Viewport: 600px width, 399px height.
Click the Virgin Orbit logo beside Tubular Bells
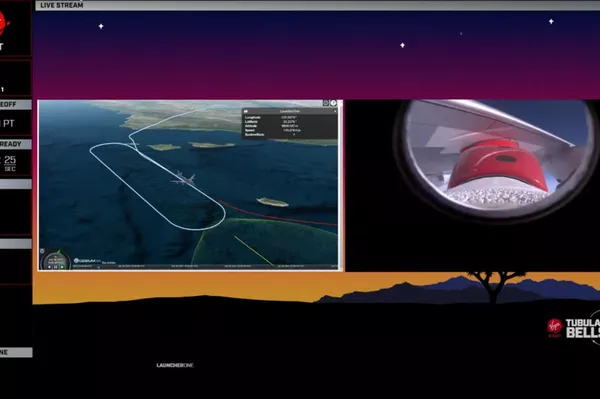pyautogui.click(x=554, y=328)
